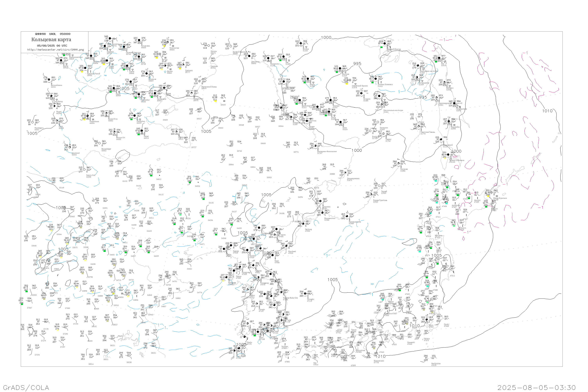This screenshot has height=392, width=588.
Task: Click the Чита station cloud-cover circle
Action: coord(139,57)
